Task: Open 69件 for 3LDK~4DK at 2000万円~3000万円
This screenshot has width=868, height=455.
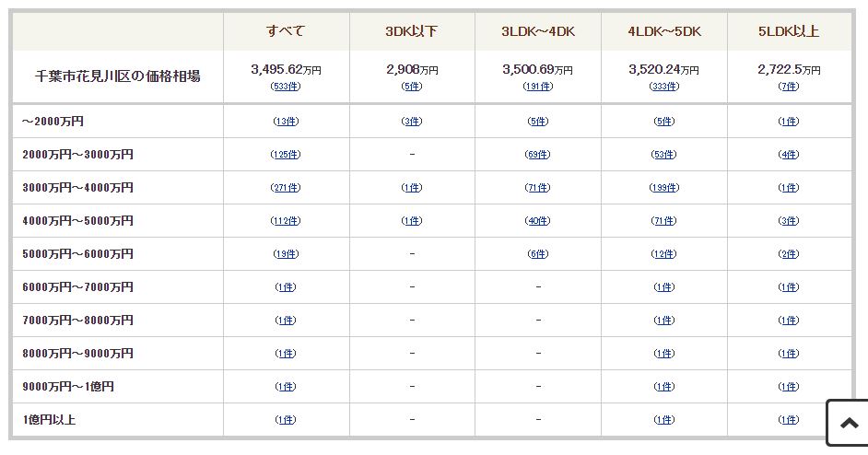Action: coord(538,155)
